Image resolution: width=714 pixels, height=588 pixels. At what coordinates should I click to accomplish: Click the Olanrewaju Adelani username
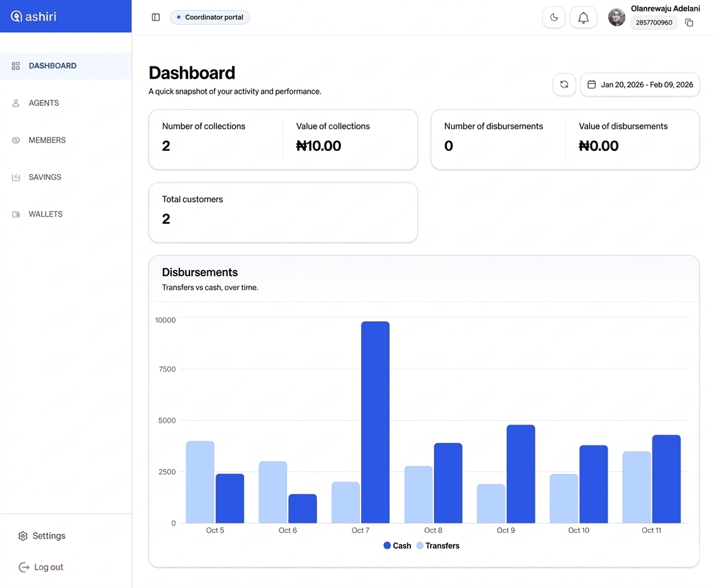[665, 8]
